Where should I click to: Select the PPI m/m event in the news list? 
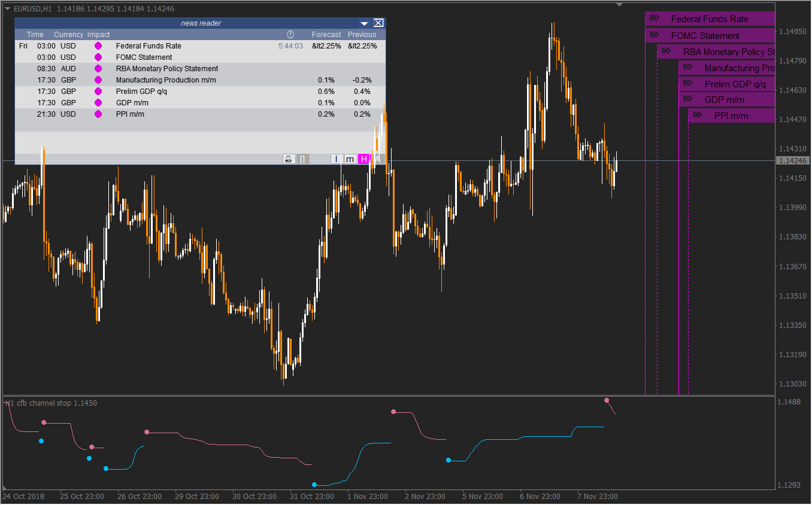tap(131, 114)
